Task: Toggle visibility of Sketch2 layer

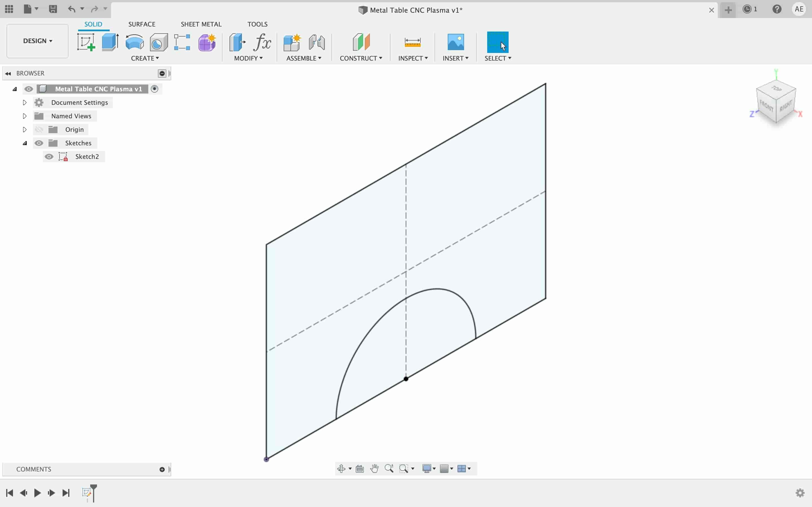Action: point(48,156)
